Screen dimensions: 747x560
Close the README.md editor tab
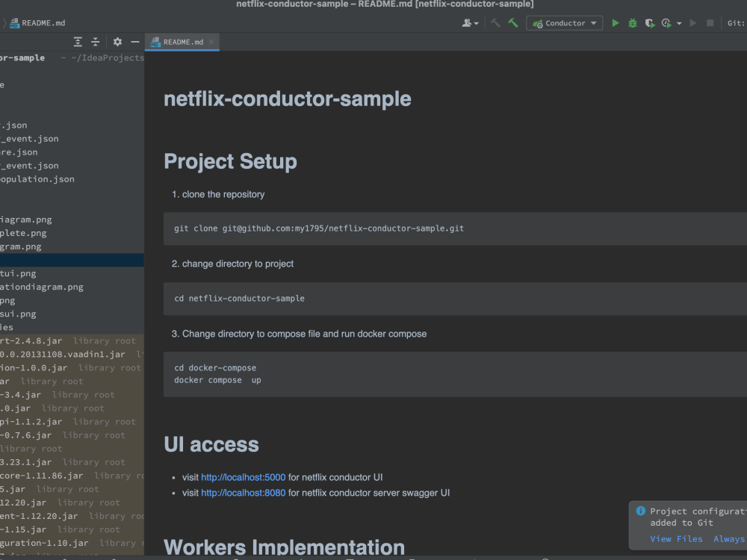(x=211, y=42)
